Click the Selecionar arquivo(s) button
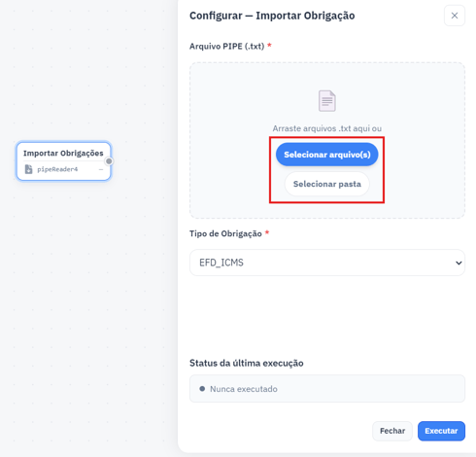Screen dimensions: 476x457 [327, 155]
